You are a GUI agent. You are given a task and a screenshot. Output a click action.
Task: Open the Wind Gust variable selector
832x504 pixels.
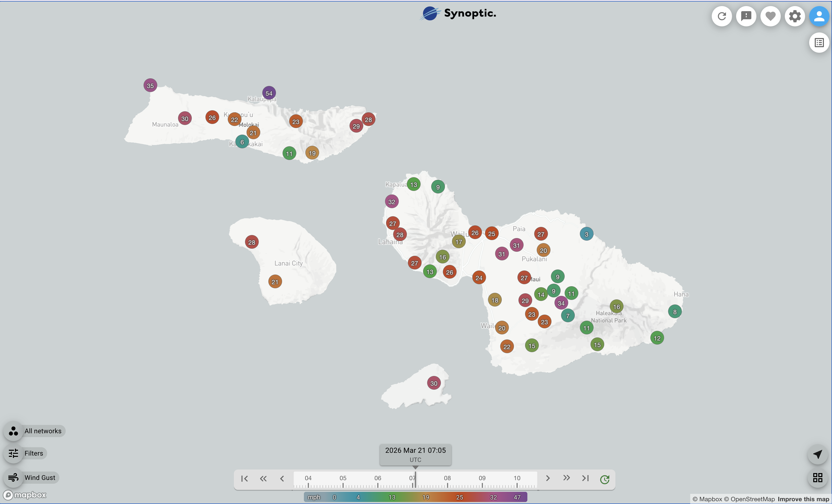pyautogui.click(x=32, y=477)
